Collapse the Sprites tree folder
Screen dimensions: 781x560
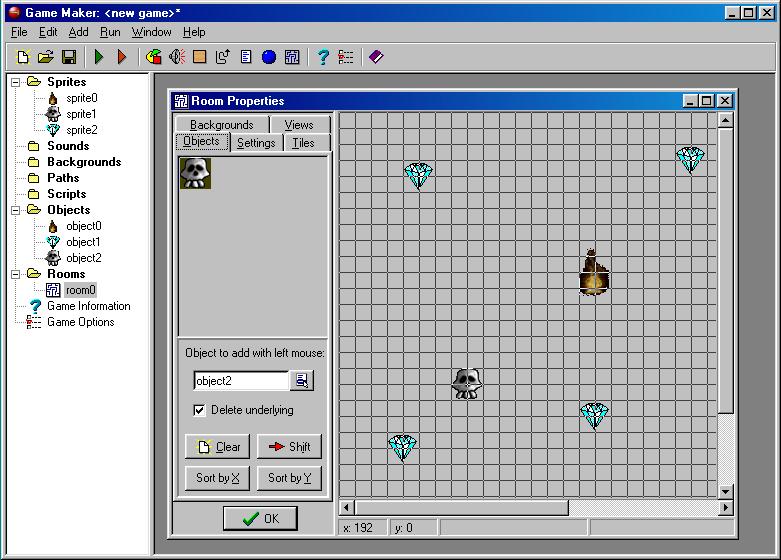17,82
